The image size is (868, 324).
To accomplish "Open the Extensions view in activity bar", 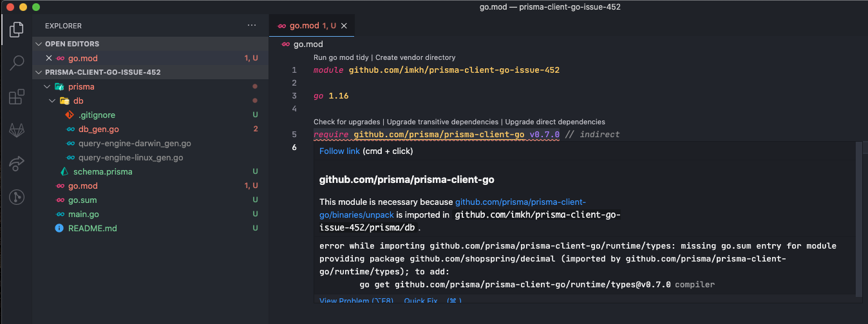I will [17, 97].
